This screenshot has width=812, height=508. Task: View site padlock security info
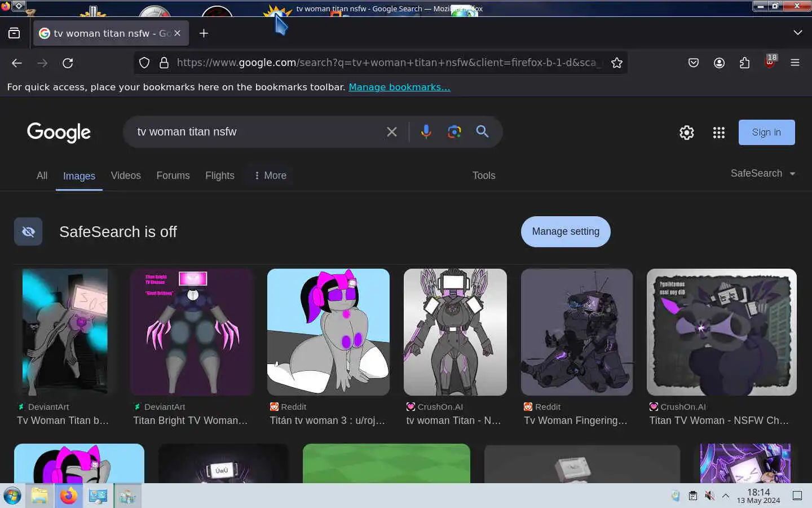coord(164,63)
